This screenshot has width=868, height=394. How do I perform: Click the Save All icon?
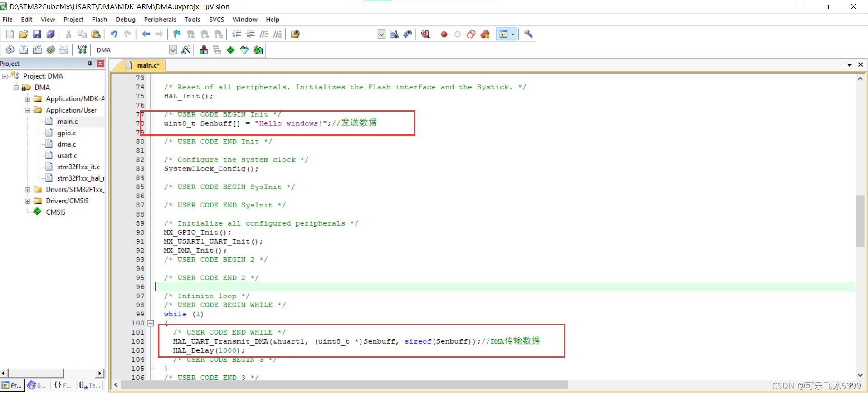click(50, 34)
